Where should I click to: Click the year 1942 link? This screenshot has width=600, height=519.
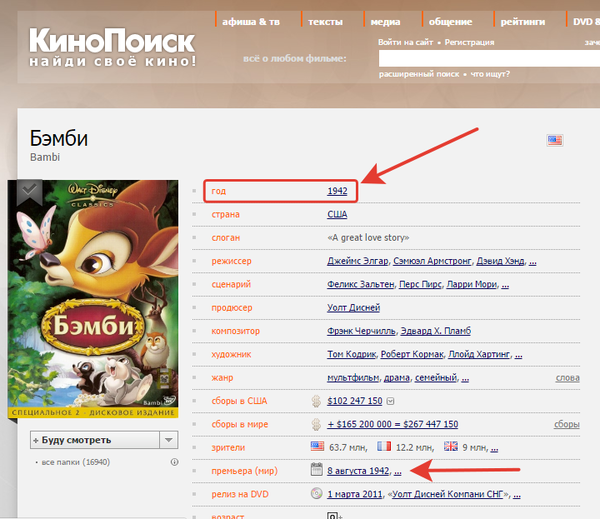pyautogui.click(x=337, y=191)
